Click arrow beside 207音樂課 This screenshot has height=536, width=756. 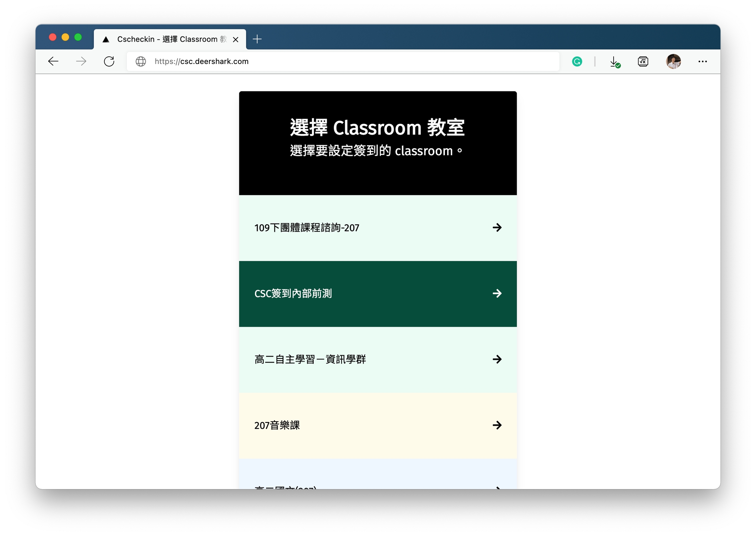497,425
